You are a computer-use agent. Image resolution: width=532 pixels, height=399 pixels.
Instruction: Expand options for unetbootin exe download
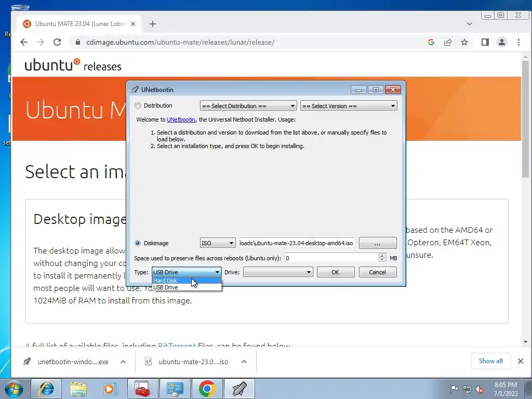pyautogui.click(x=123, y=362)
